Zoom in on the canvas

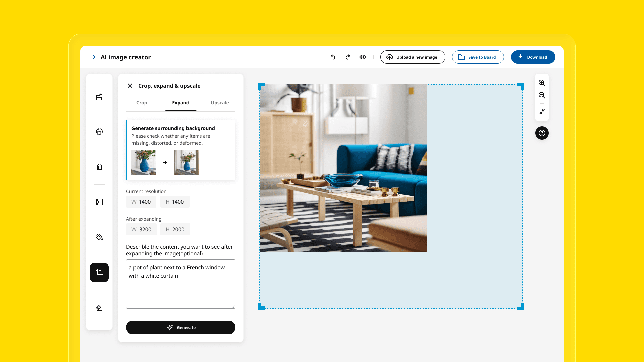[542, 83]
